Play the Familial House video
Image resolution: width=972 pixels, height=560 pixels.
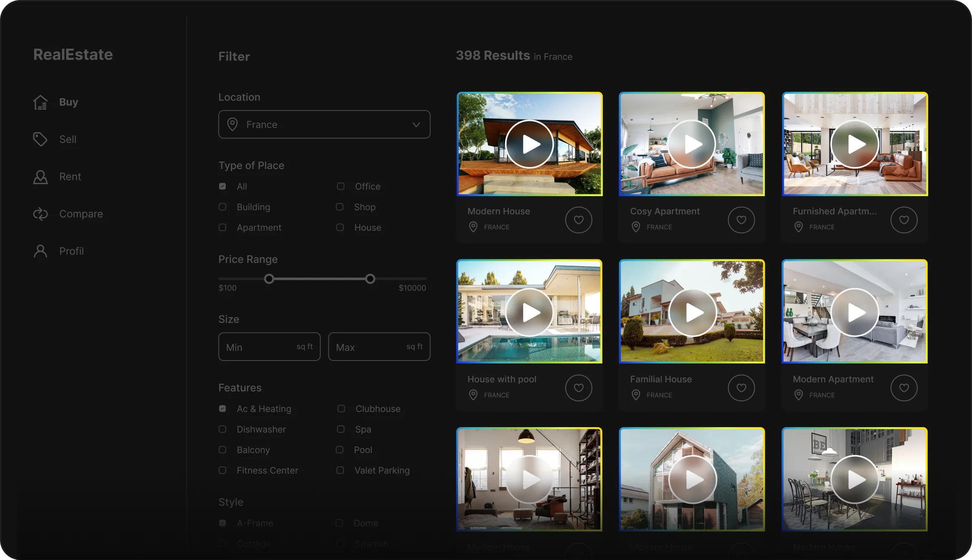point(692,312)
